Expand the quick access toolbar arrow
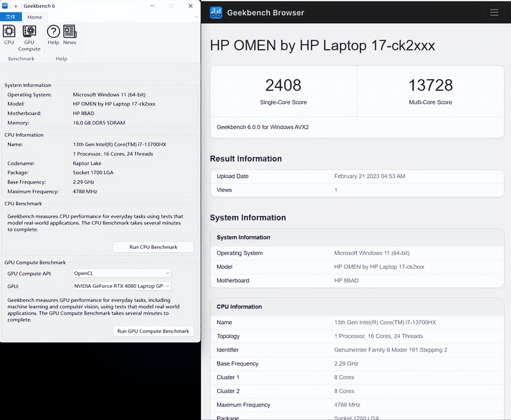This screenshot has height=420, width=511. tap(16, 6)
